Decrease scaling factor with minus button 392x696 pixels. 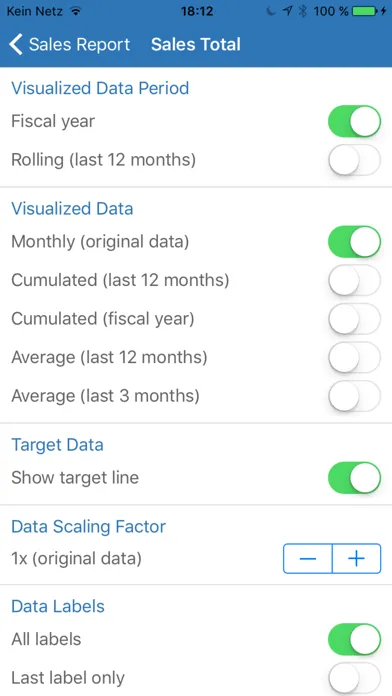308,558
